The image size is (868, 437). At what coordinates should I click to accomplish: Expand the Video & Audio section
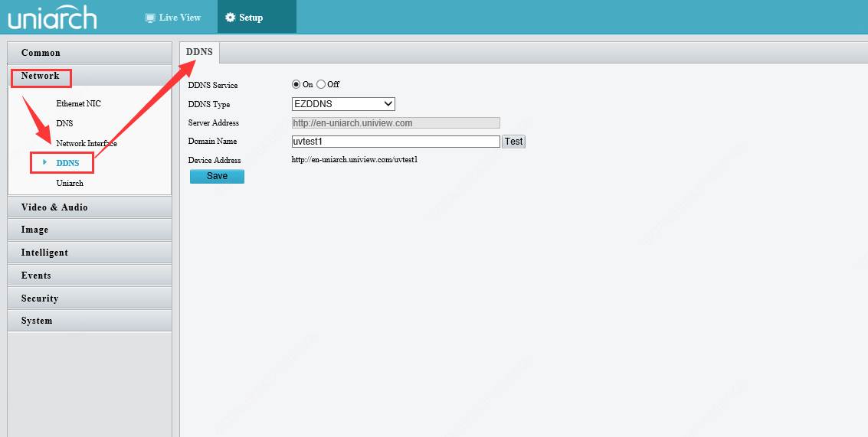click(90, 207)
